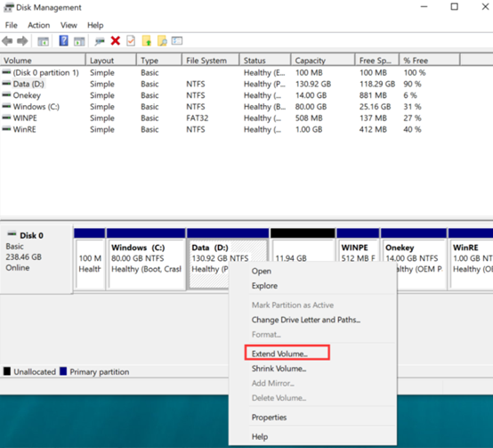
Task: Click the FAT32 file system cell
Action: [198, 118]
